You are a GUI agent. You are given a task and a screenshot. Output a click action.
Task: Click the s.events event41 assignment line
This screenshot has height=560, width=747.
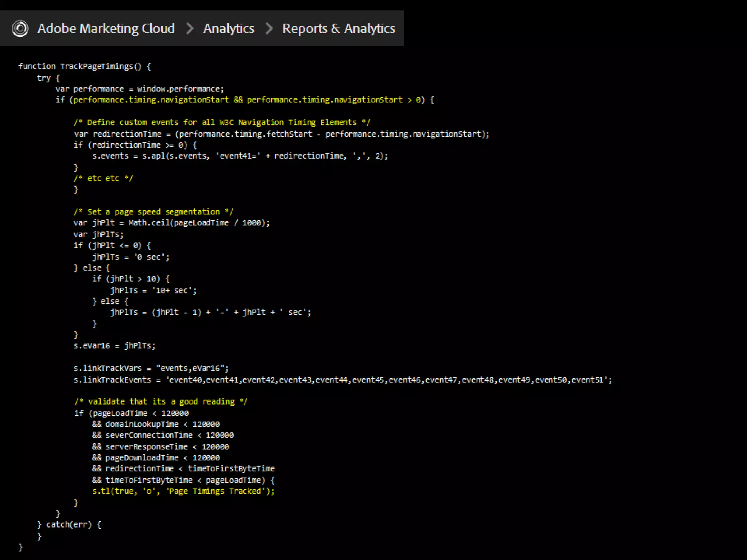[240, 156]
